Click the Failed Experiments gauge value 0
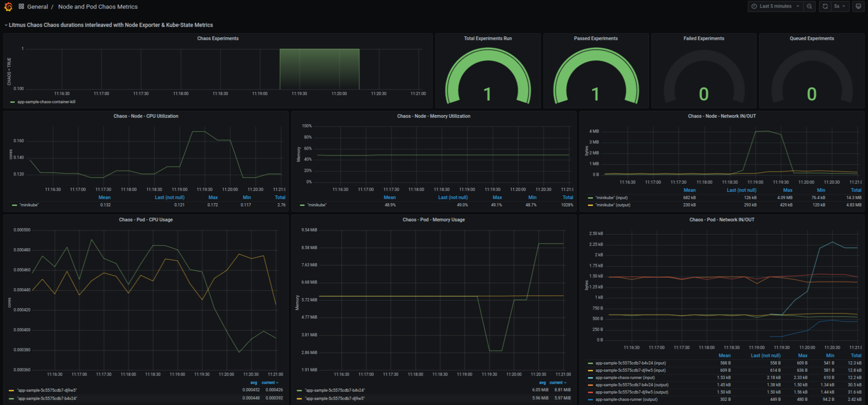 tap(704, 95)
